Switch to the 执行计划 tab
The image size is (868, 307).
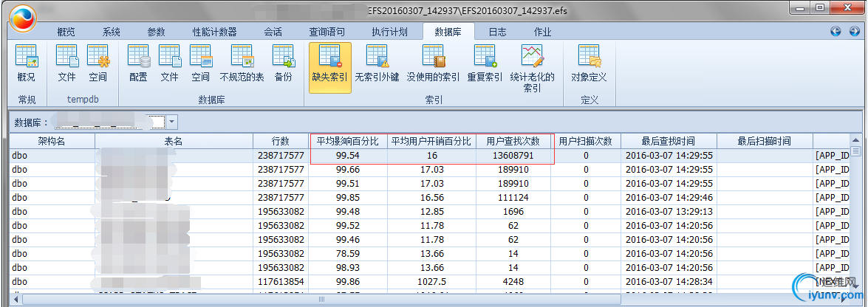[x=390, y=32]
